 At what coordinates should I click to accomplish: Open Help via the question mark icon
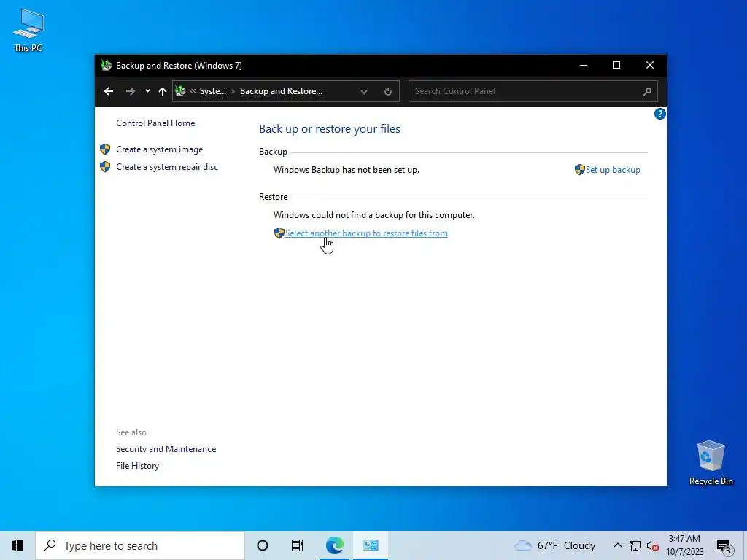[659, 114]
